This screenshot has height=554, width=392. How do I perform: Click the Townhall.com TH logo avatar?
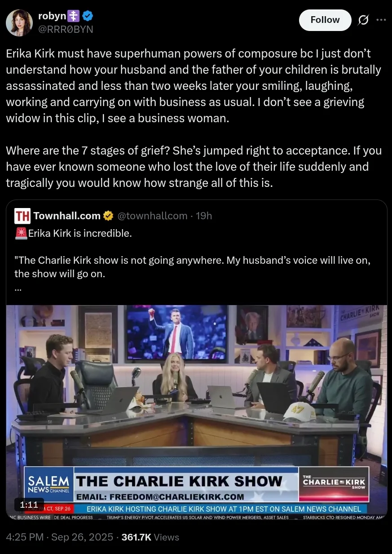click(x=22, y=216)
